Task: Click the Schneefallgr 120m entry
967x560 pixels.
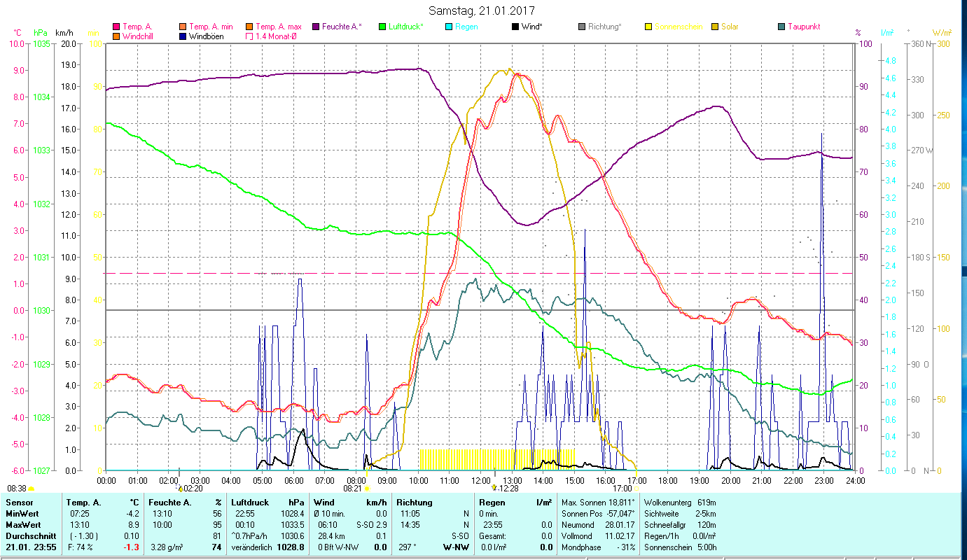Action: point(679,525)
